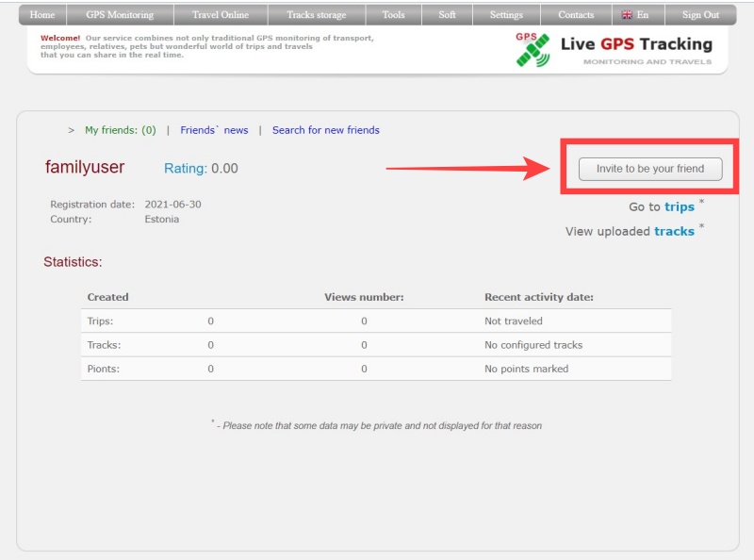Click the Live GPS Tracking title text
The width and height of the screenshot is (754, 560).
click(x=636, y=44)
